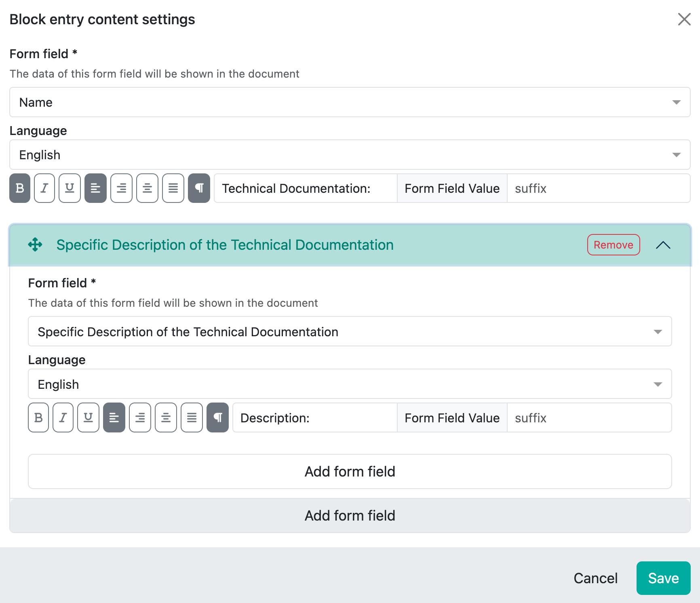The width and height of the screenshot is (700, 603).
Task: Remove the Specific Description block
Action: 614,245
